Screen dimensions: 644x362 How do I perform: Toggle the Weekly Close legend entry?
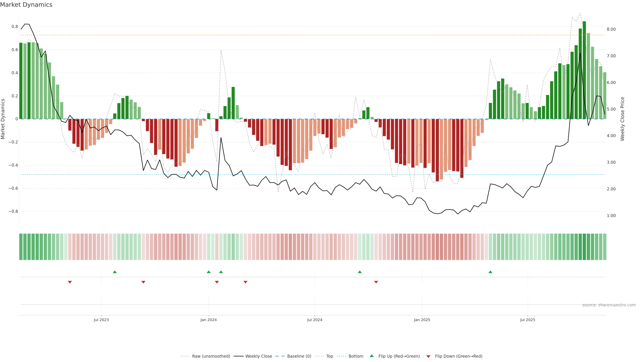tap(258, 356)
